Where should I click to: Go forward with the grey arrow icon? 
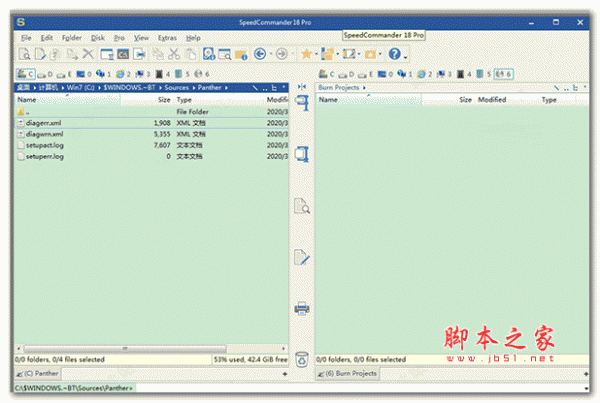point(282,54)
